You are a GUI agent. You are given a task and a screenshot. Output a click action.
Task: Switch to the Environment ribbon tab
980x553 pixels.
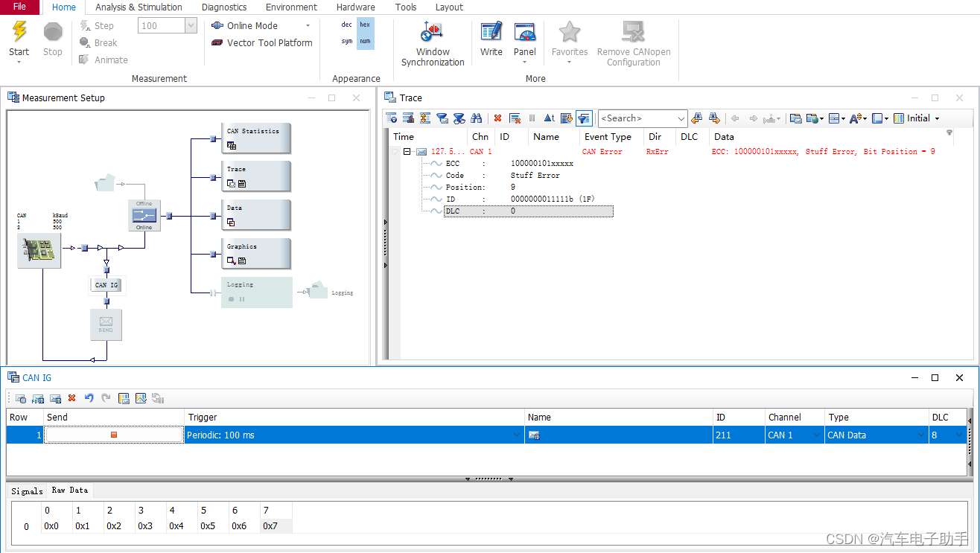tap(291, 7)
